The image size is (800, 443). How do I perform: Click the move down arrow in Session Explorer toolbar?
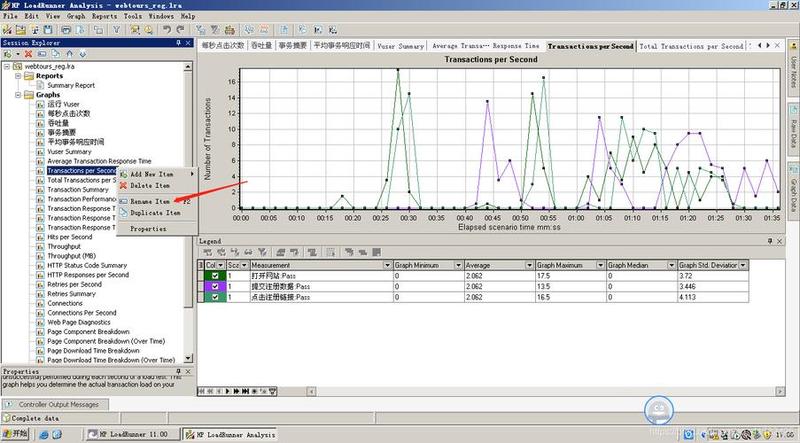click(x=83, y=54)
